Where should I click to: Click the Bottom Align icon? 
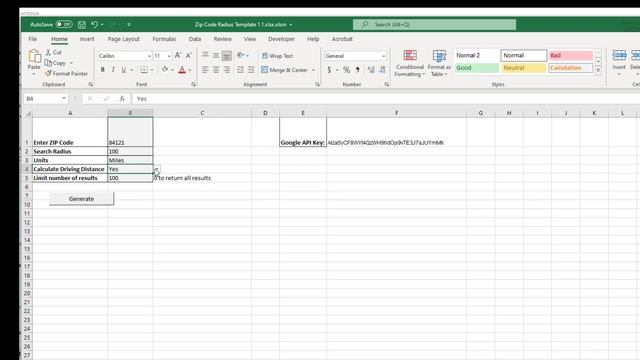[x=227, y=56]
